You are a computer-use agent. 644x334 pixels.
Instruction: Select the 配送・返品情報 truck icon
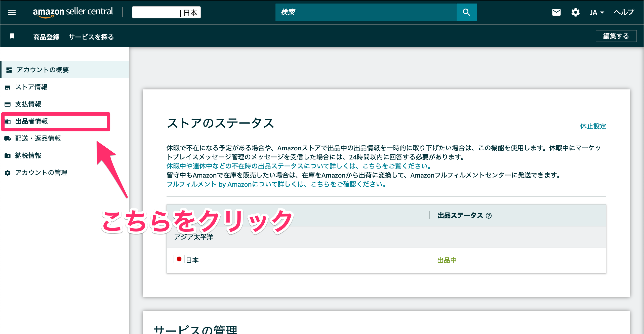pyautogui.click(x=8, y=139)
